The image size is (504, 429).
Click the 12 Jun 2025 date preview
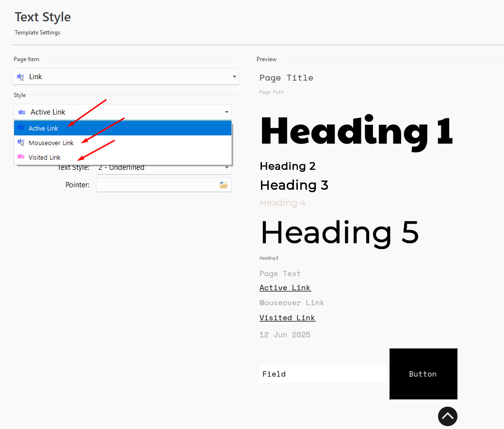tap(285, 335)
